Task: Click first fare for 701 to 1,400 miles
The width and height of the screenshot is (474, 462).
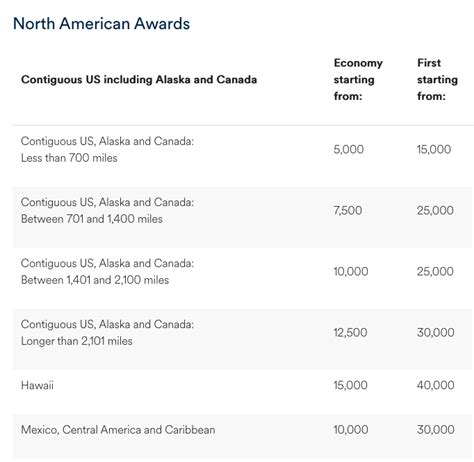Action: click(435, 210)
